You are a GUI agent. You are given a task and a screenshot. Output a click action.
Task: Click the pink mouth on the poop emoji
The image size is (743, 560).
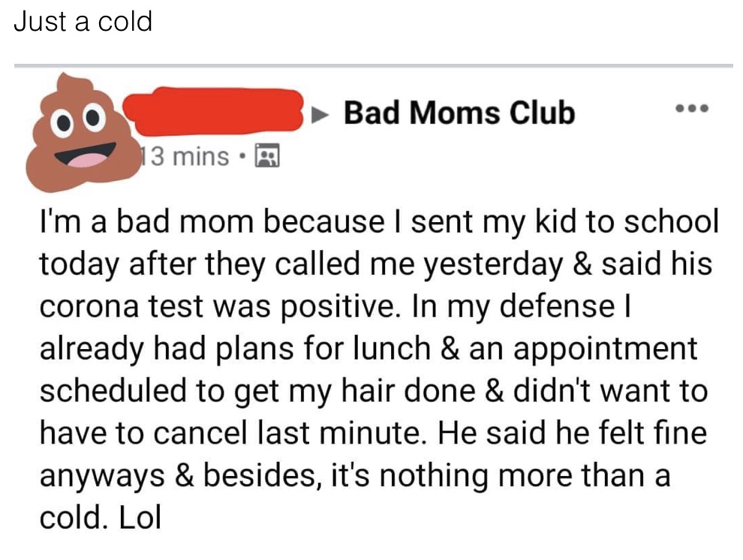coord(87,160)
